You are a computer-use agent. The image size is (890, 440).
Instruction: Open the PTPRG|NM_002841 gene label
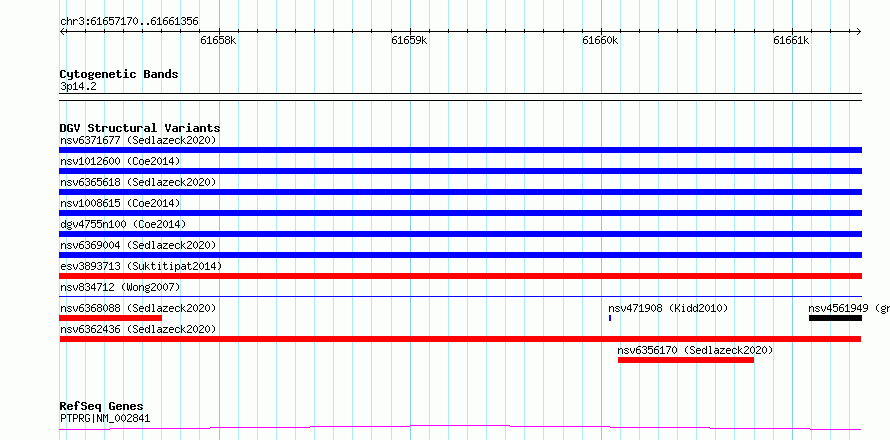(105, 419)
